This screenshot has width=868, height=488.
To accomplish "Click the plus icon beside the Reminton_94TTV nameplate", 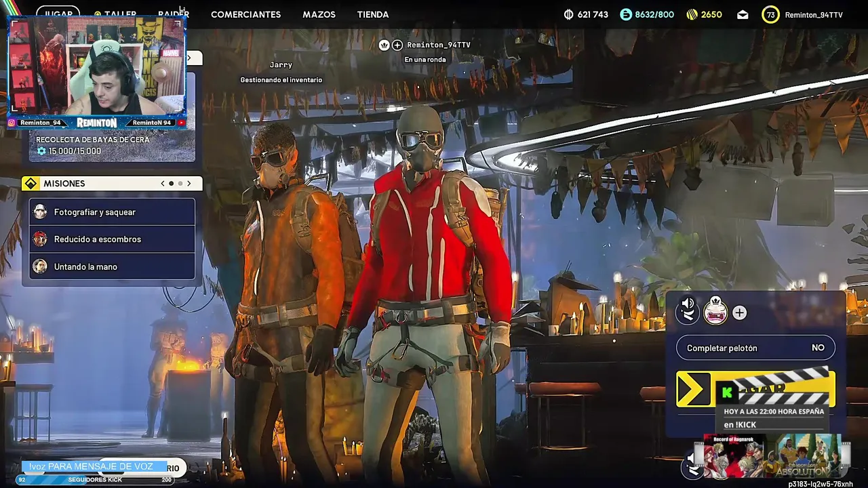I will coord(397,45).
